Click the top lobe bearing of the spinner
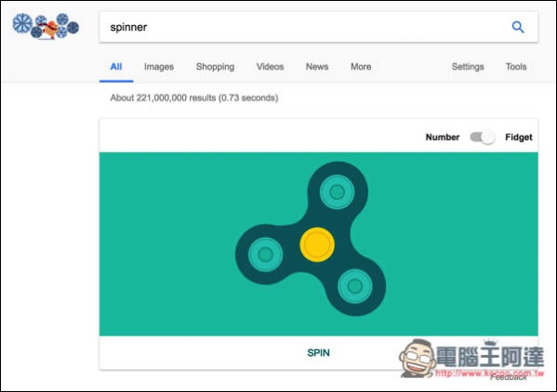Image resolution: width=557 pixels, height=392 pixels. click(x=337, y=192)
